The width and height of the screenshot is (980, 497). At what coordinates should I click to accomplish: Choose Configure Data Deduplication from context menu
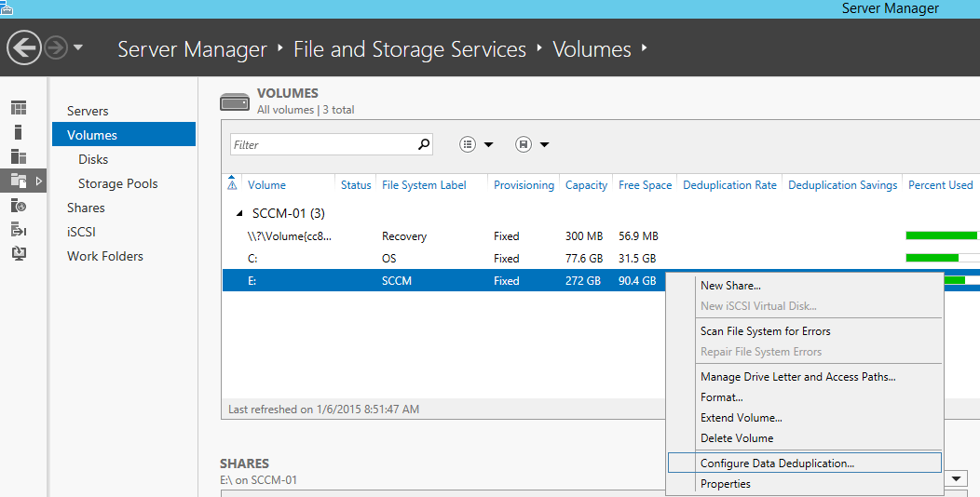[777, 463]
